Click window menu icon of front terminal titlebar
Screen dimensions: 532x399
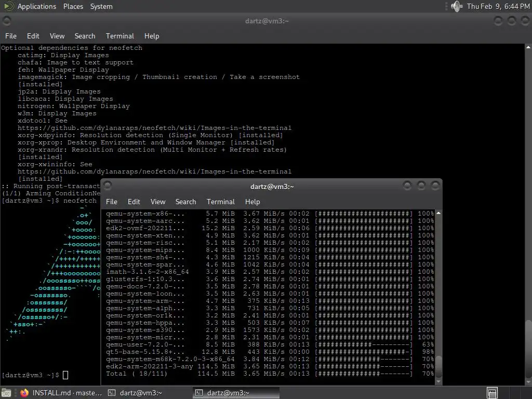(x=108, y=185)
